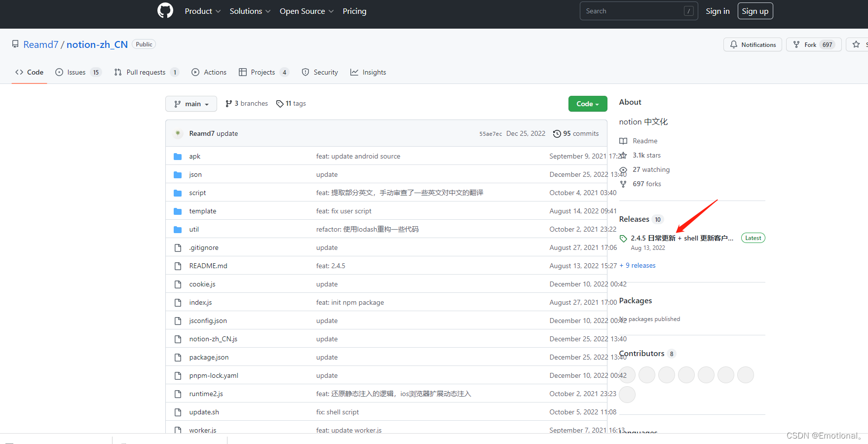
Task: Click the Notifications button
Action: 753,44
